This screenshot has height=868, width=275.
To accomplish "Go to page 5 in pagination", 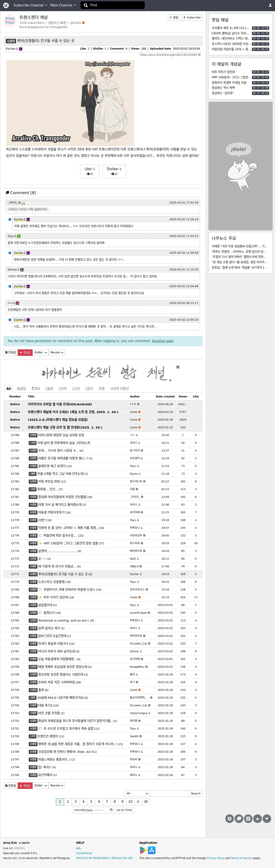I will [91, 801].
